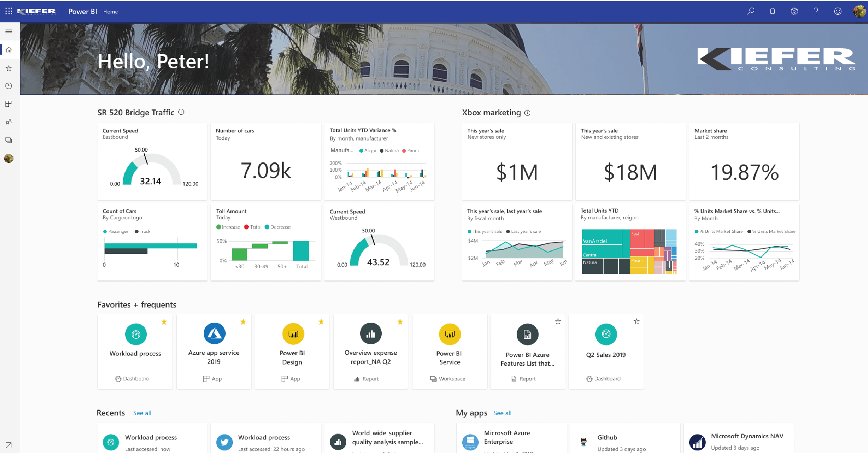Unfavorite Overview expense report_NA Q2
The image size is (868, 453).
click(400, 322)
